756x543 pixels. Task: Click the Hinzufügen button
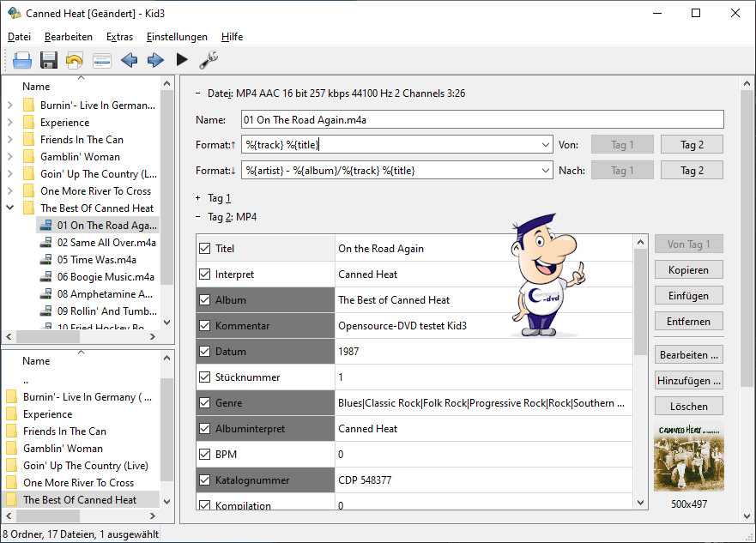point(688,380)
